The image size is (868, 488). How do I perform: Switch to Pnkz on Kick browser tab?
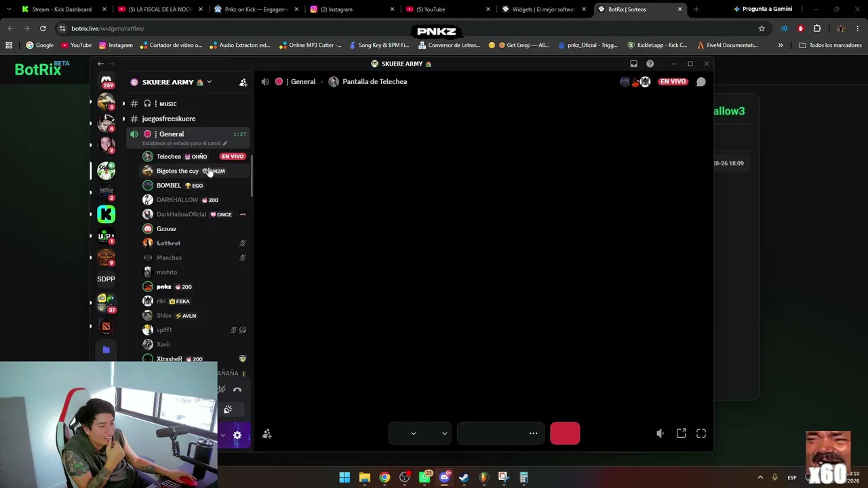point(256,9)
